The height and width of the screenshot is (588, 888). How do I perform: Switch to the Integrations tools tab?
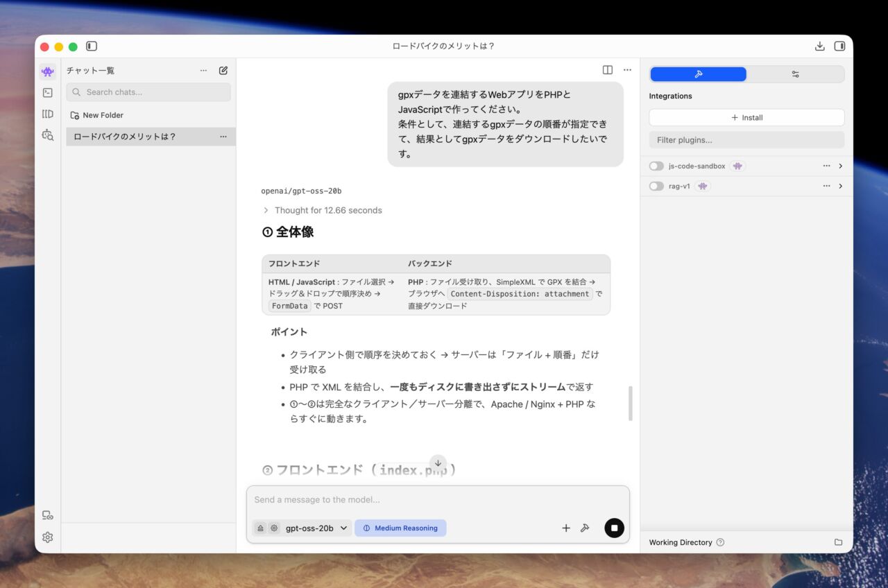click(x=698, y=74)
